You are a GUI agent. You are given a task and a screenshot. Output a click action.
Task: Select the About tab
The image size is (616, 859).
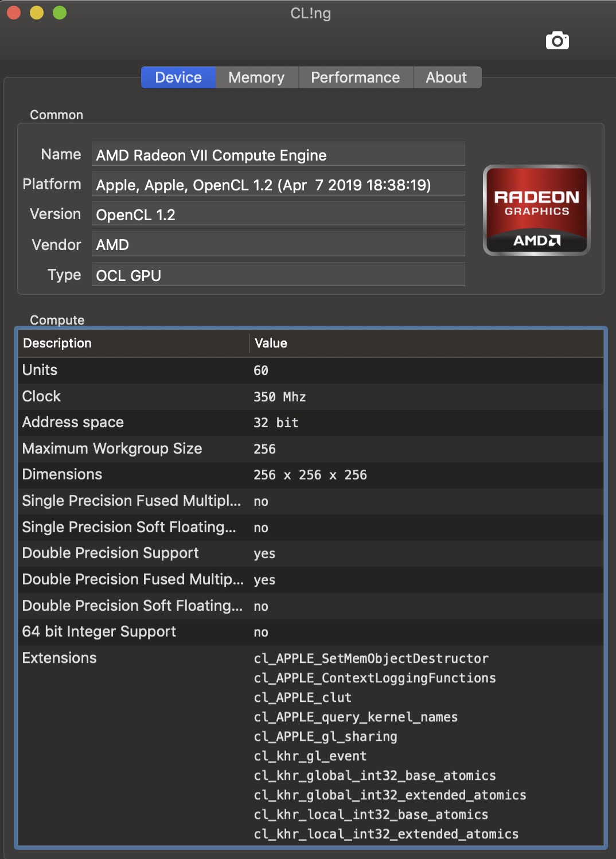(x=446, y=77)
